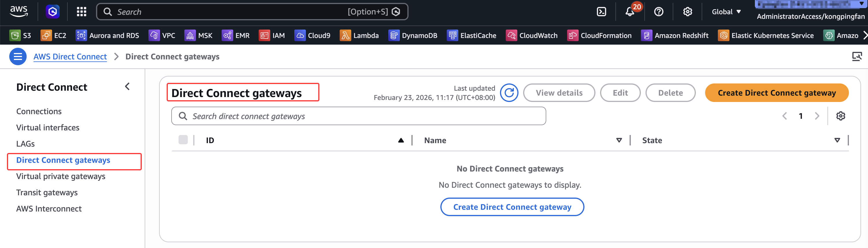Viewport: 868px width, 248px height.
Task: Focus the Search direct connect gateways field
Action: (x=358, y=116)
